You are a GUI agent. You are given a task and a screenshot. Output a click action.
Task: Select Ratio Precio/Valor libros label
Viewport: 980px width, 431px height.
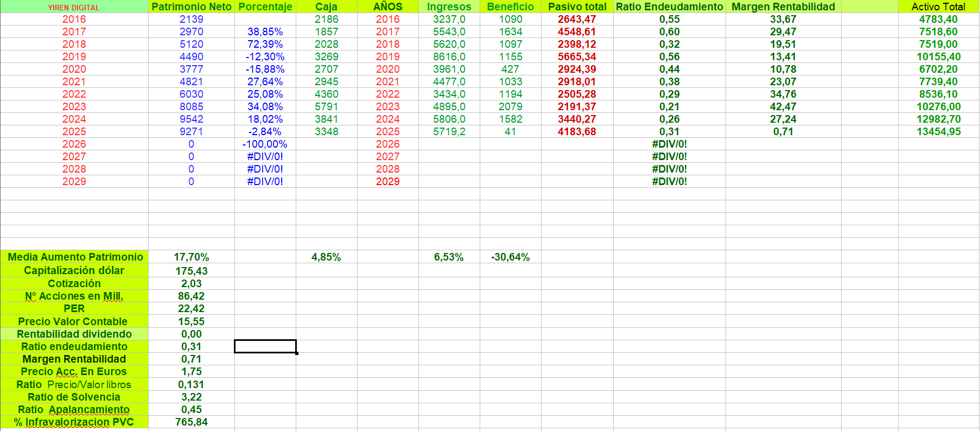point(74,384)
